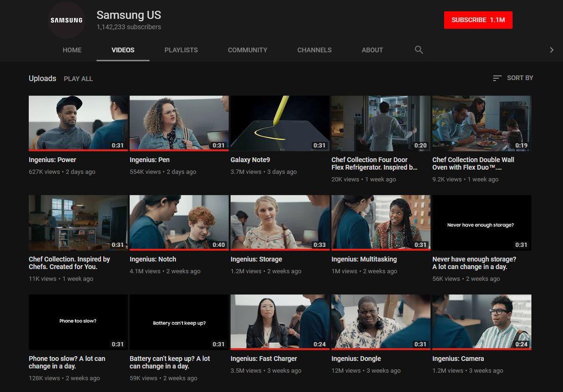The width and height of the screenshot is (563, 392).
Task: Click '59K views • 2 weeks ago' text
Action: point(163,378)
